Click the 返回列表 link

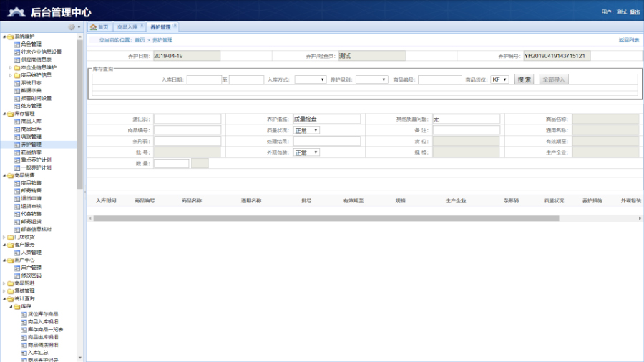pos(629,40)
